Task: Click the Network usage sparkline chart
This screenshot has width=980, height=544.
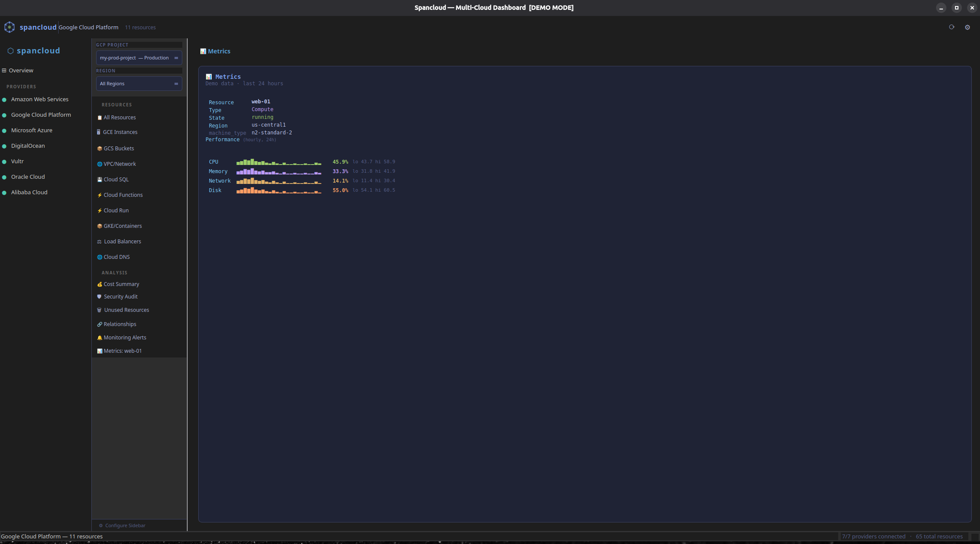Action: point(279,181)
